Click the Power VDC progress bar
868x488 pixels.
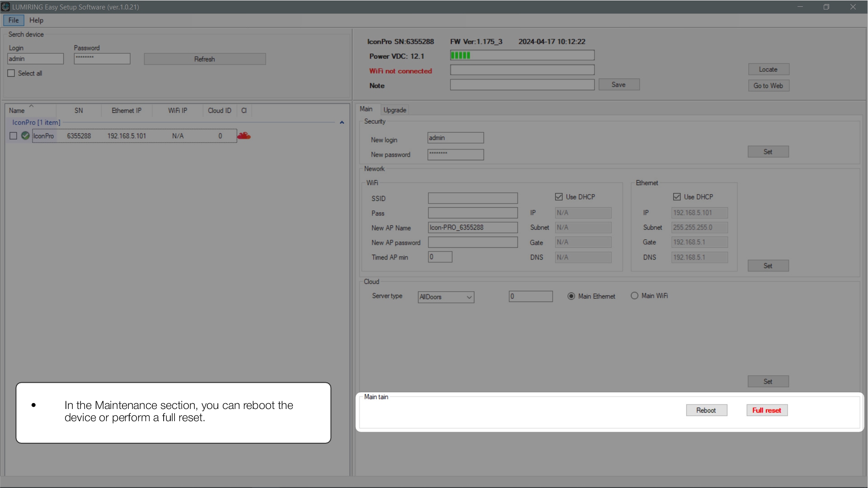[522, 55]
